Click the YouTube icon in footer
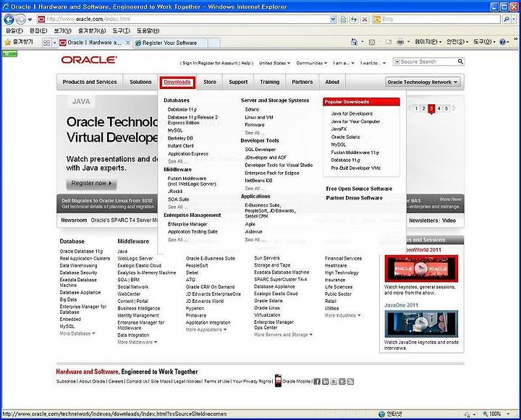Screen dimensions: 521x420 [342, 382]
